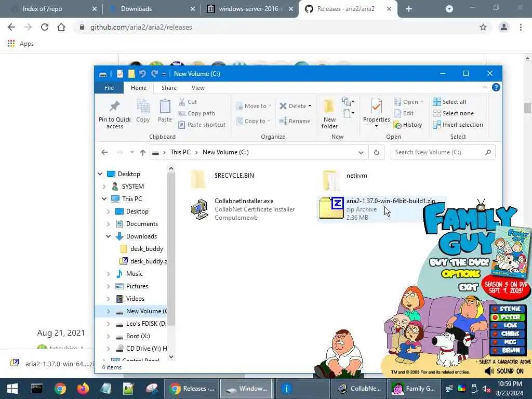Open recent locations dropdown arrow
Screen dimensions: 532x399
132,152
